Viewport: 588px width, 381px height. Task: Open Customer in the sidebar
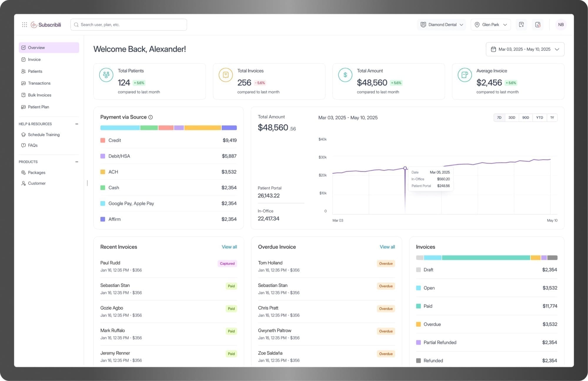tap(49, 183)
